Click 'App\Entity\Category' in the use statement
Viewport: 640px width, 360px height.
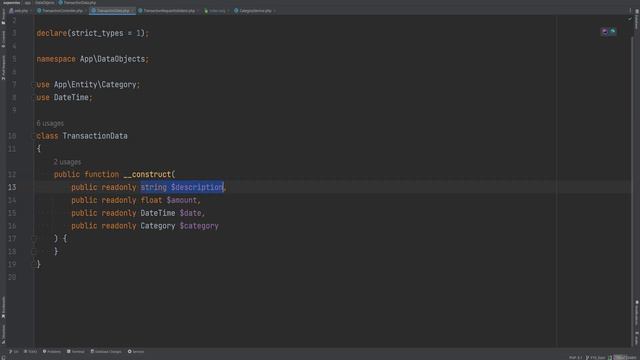[95, 84]
